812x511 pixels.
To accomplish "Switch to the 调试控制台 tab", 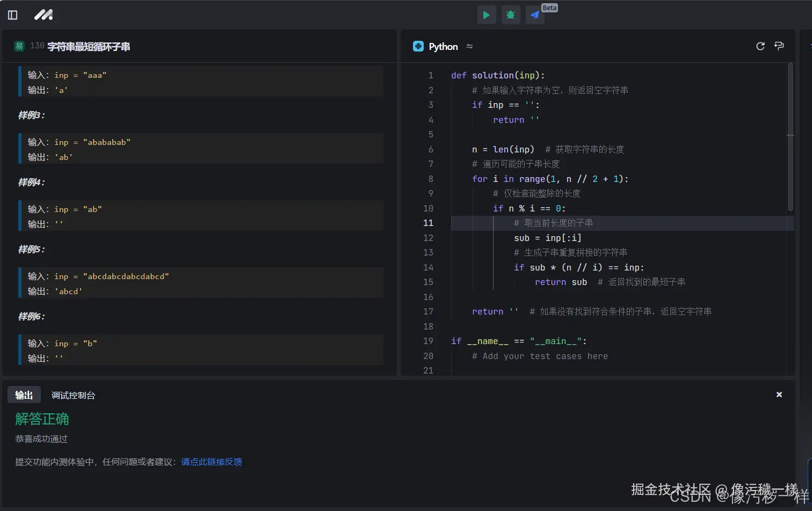I will pos(73,395).
